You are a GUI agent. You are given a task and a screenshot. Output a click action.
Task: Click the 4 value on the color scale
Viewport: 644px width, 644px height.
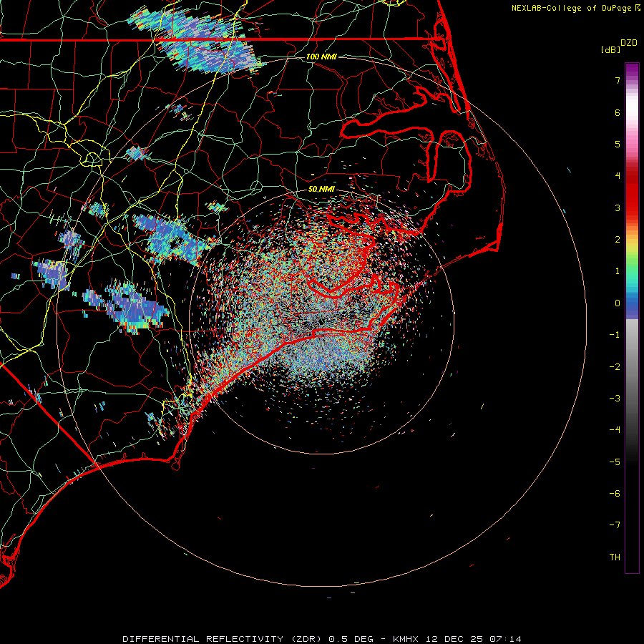tap(618, 176)
